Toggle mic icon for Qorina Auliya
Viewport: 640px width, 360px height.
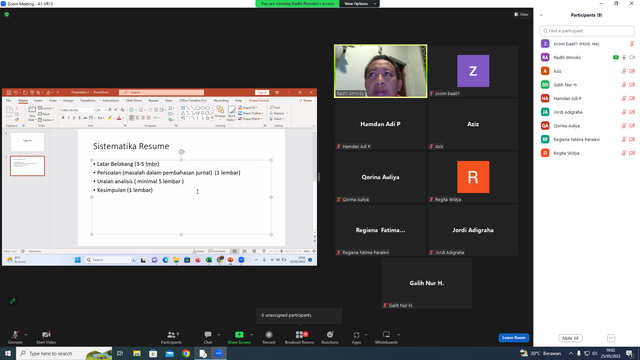pos(624,126)
